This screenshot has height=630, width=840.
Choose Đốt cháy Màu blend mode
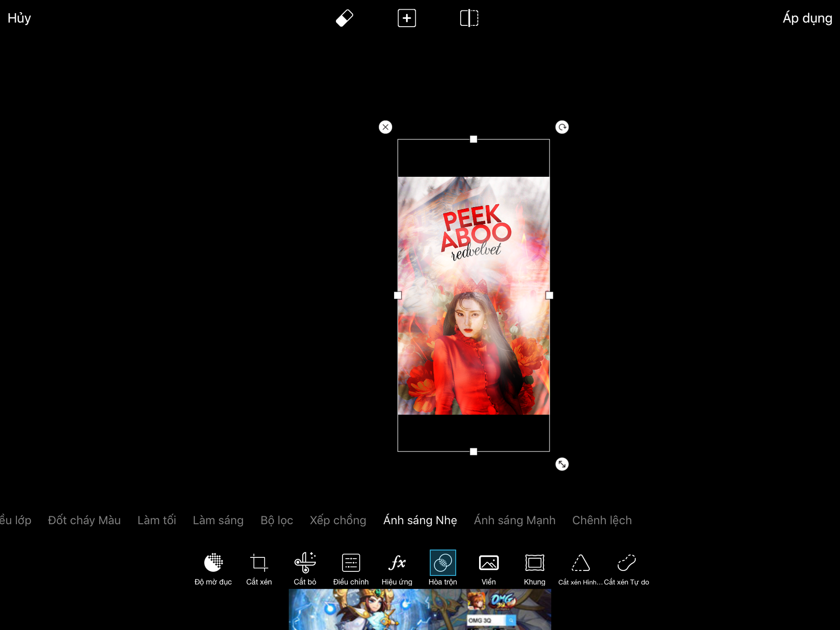pos(84,520)
